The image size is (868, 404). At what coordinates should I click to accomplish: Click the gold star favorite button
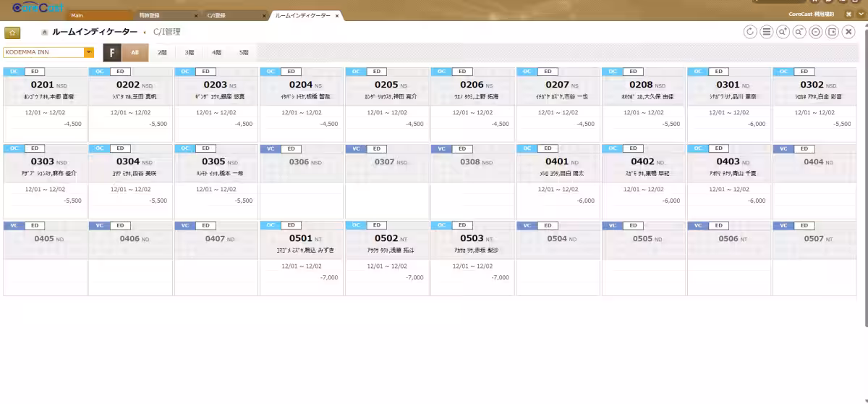[x=12, y=33]
